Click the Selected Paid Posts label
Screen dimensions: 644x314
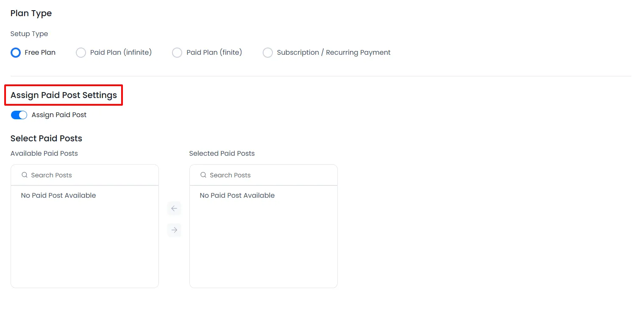222,153
